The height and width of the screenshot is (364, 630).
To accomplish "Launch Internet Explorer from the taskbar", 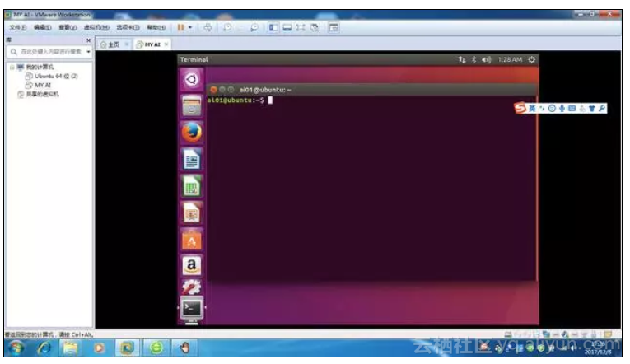I will 44,348.
